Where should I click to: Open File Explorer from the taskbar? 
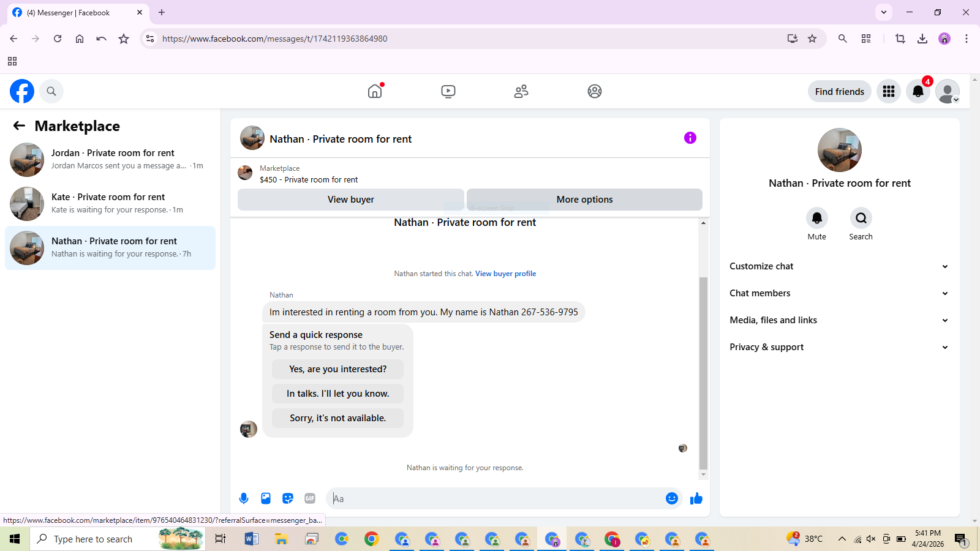[281, 539]
